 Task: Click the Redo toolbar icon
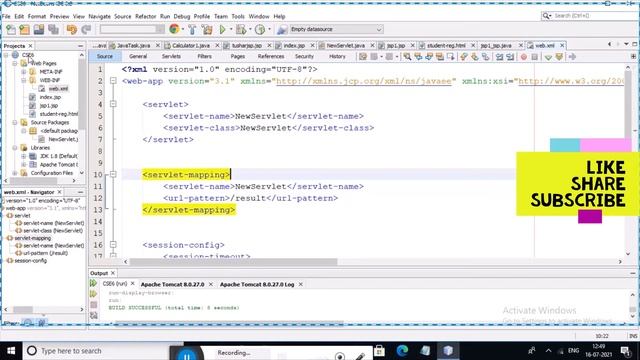click(x=86, y=29)
